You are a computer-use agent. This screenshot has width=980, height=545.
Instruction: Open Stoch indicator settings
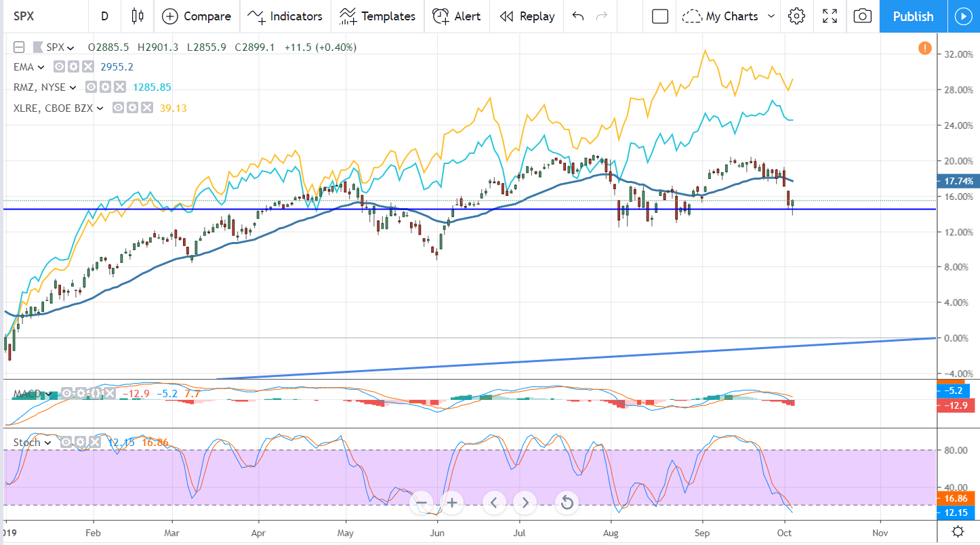[x=80, y=443]
